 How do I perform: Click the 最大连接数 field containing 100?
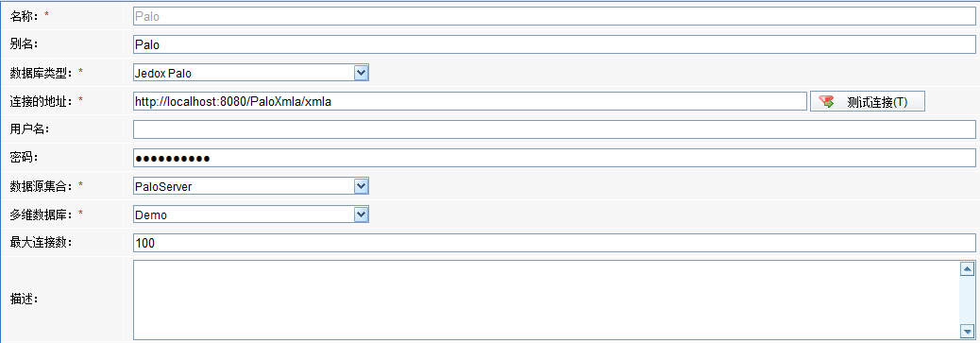(x=554, y=243)
